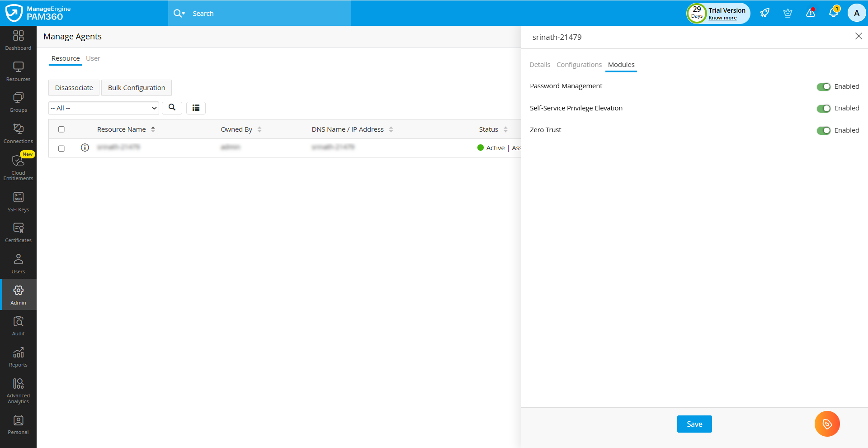Disable the Password Management toggle
The image size is (868, 448).
click(823, 87)
